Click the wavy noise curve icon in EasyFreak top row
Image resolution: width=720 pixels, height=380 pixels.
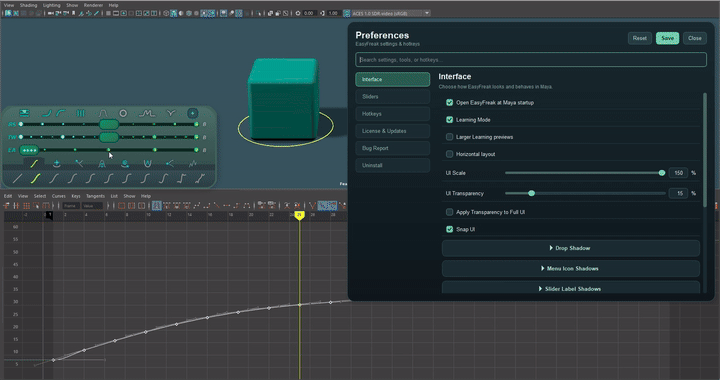(146, 113)
